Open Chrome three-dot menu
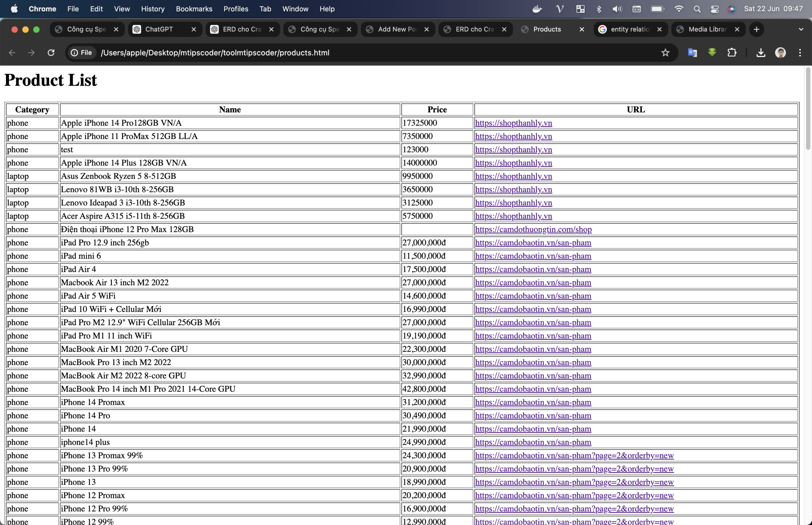 tap(800, 53)
